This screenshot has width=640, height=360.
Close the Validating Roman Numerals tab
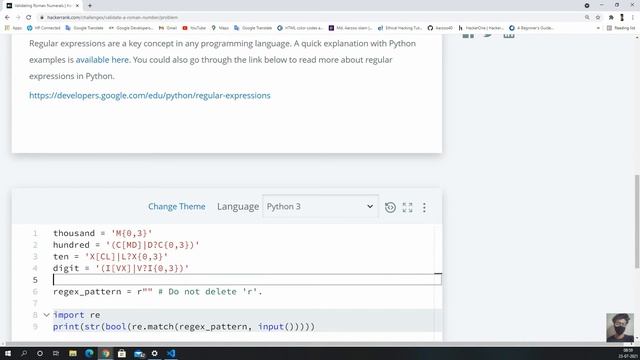tap(77, 6)
